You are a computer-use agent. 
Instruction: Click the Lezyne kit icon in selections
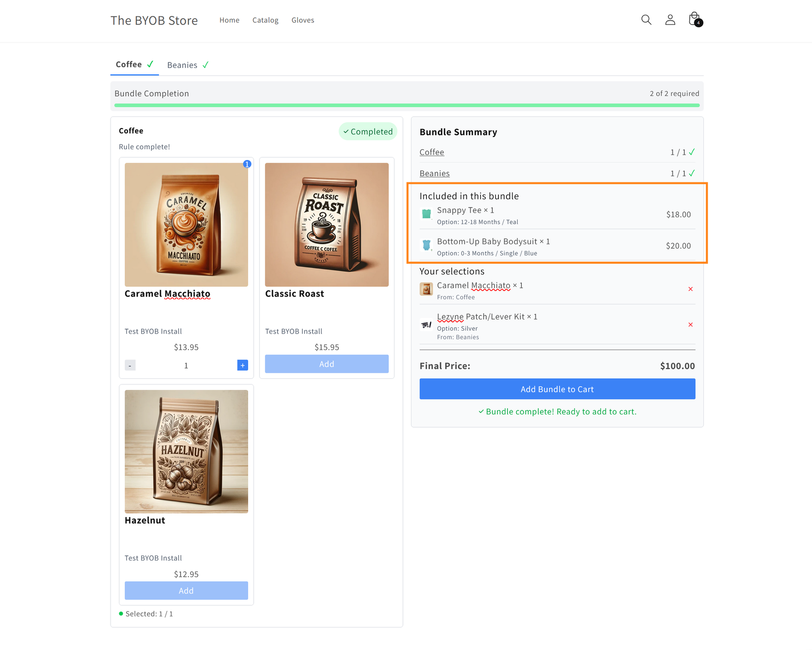click(x=426, y=324)
